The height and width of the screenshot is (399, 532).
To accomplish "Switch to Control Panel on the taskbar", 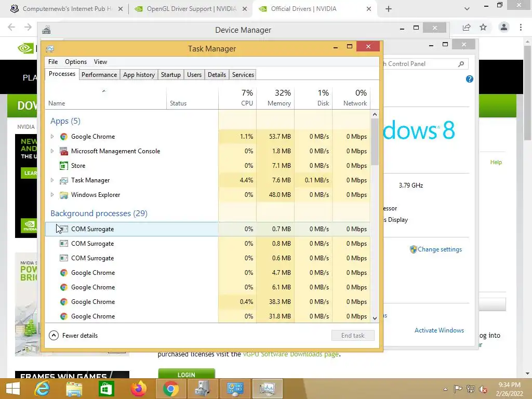I will click(x=235, y=389).
